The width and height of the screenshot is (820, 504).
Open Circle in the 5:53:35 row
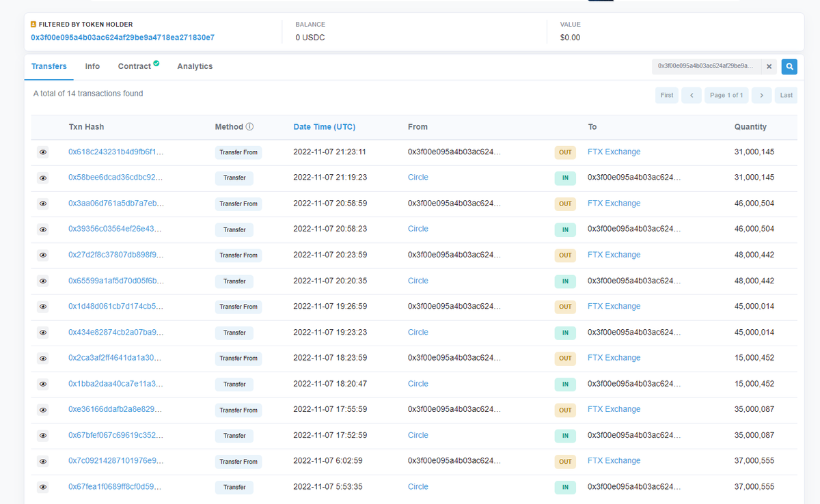(x=418, y=487)
